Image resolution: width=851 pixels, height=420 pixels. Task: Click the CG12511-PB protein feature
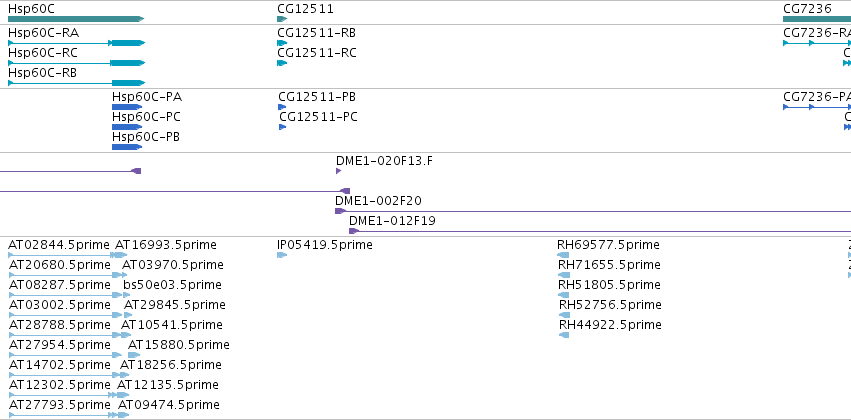point(282,107)
